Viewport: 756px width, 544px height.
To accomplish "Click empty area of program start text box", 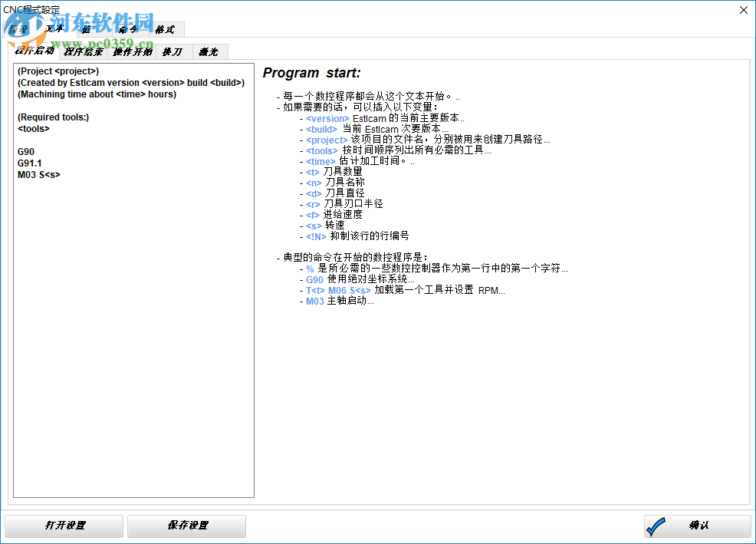I will tap(133, 338).
